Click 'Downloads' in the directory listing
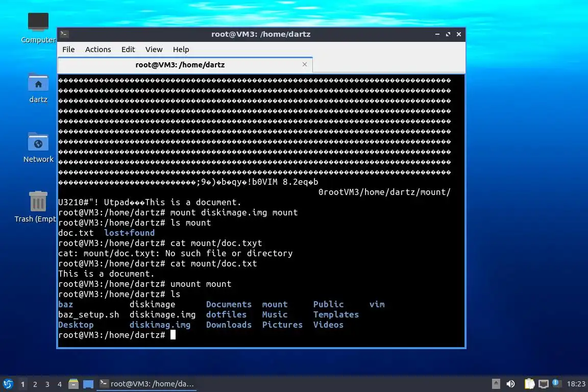This screenshot has width=588, height=392. 229,325
